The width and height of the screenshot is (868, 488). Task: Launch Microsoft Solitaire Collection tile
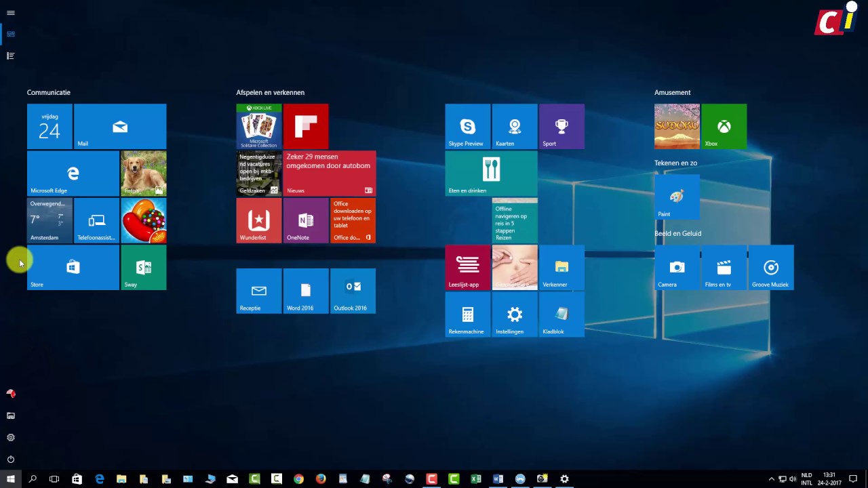pyautogui.click(x=259, y=126)
